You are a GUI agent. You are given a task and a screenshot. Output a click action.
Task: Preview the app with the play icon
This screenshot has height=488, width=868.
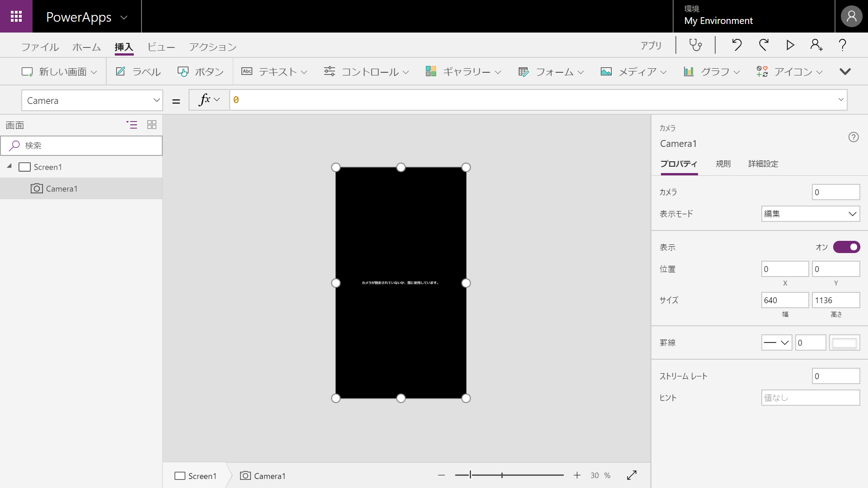[x=790, y=45]
